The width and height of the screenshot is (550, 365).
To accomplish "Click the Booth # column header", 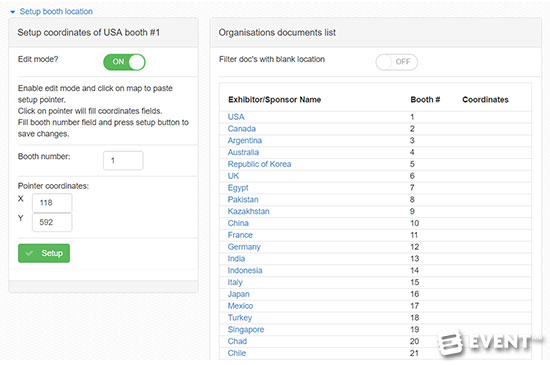I will point(425,100).
